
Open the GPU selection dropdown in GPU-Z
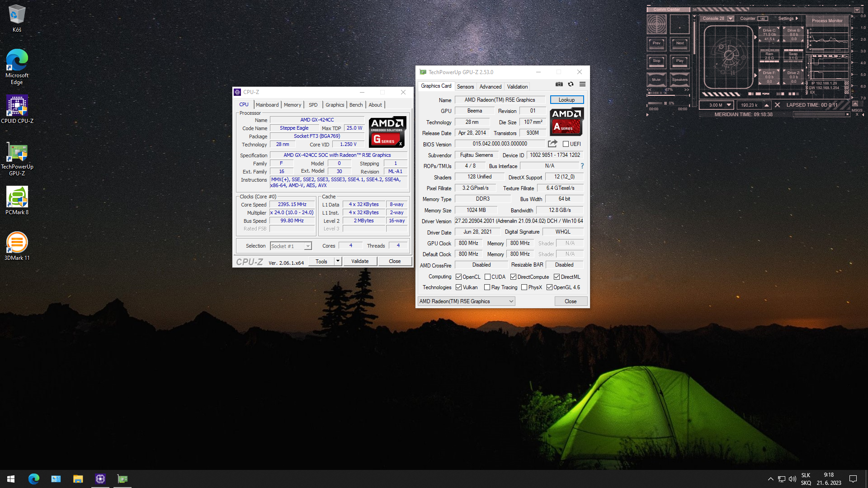coord(466,301)
